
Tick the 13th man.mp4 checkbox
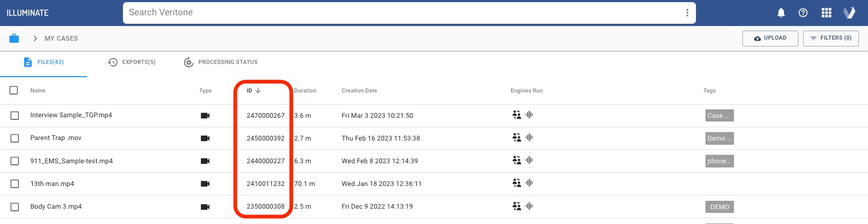click(x=15, y=184)
